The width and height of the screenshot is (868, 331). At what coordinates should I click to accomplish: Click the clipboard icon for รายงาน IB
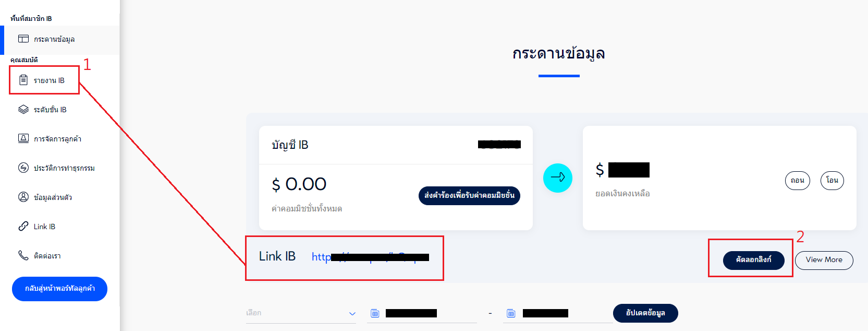coord(23,80)
